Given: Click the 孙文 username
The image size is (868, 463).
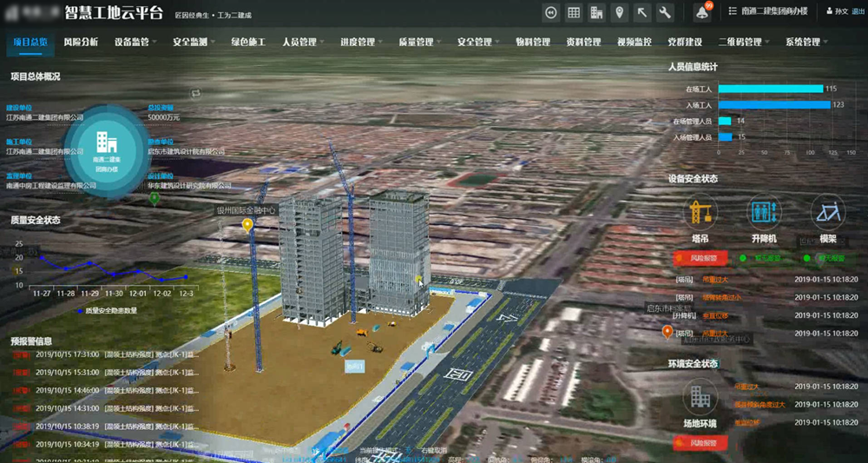Looking at the screenshot, I should [841, 11].
